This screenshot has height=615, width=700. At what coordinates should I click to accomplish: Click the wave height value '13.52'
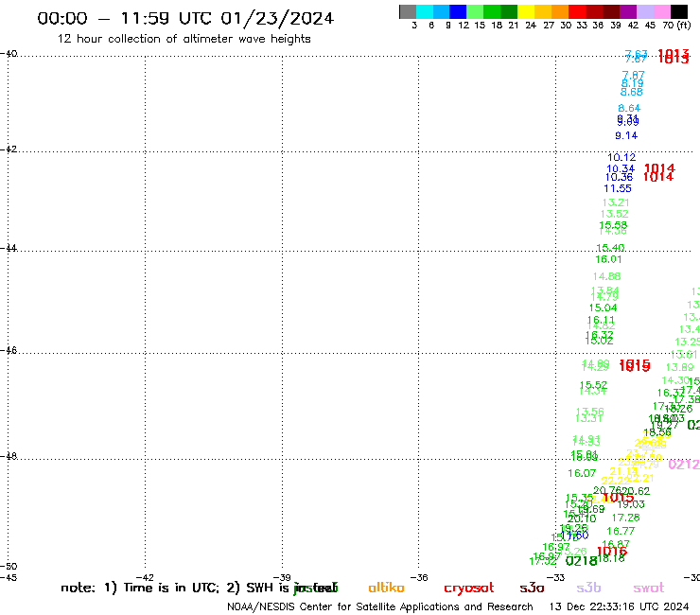614,214
